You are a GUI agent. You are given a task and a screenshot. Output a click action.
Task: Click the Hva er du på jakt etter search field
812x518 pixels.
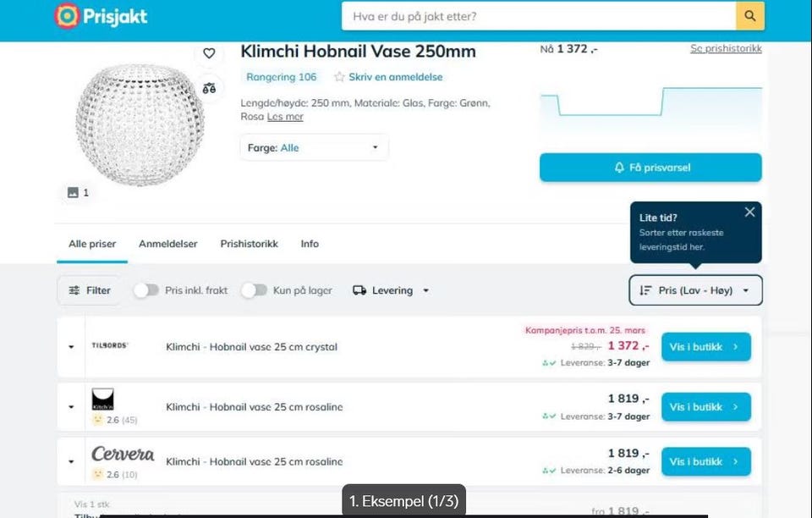tap(539, 16)
